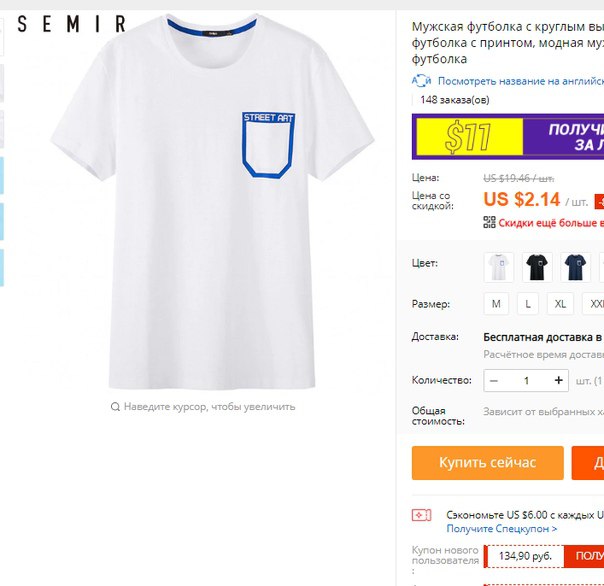Click the translate icon beside the title link

[x=421, y=81]
